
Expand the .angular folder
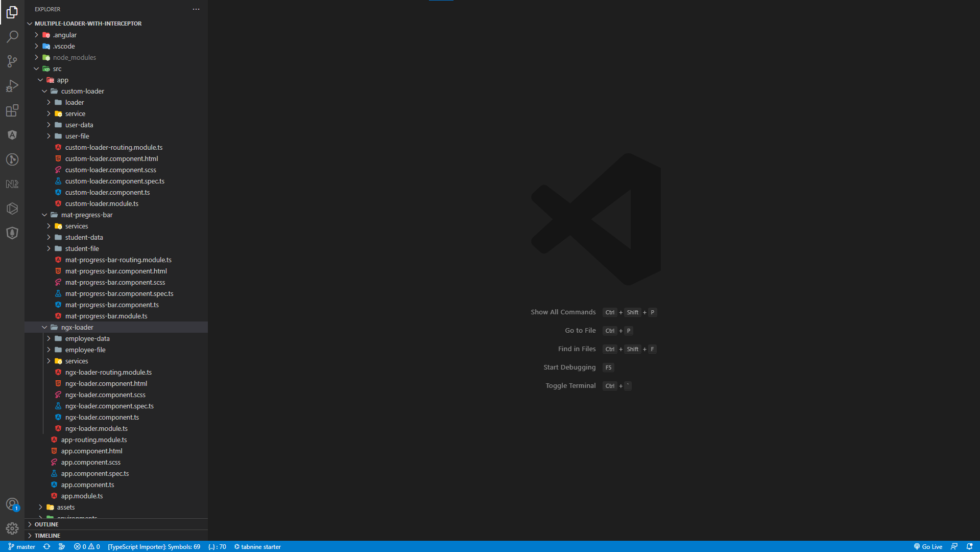116,35
